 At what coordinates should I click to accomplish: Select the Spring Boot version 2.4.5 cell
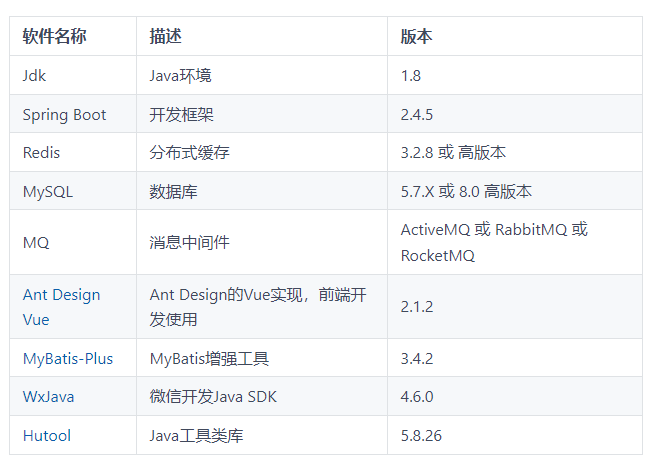[417, 114]
